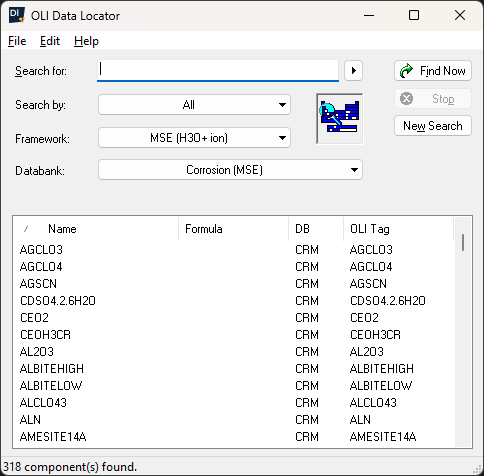This screenshot has width=484, height=476.
Task: Click the arrow button beside Search for field
Action: (x=353, y=71)
